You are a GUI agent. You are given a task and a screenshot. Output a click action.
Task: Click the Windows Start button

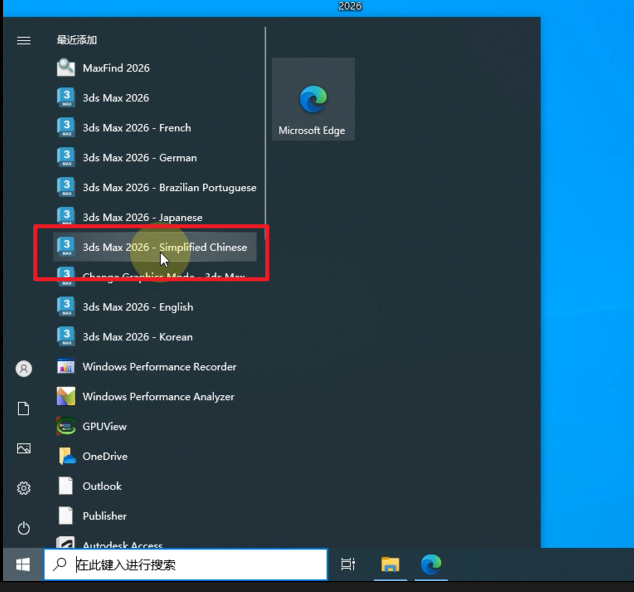(x=23, y=565)
